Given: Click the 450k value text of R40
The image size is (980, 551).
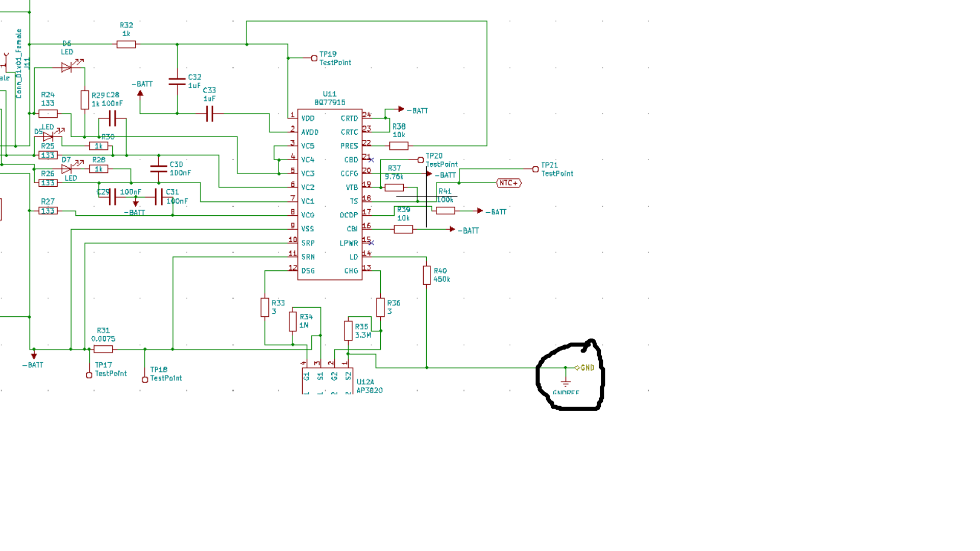Looking at the screenshot, I should pyautogui.click(x=442, y=280).
